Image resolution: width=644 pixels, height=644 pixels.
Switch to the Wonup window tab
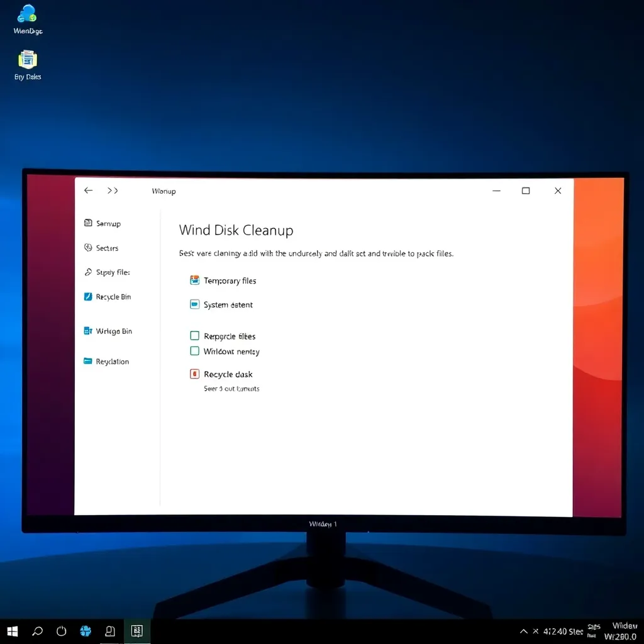click(x=163, y=191)
